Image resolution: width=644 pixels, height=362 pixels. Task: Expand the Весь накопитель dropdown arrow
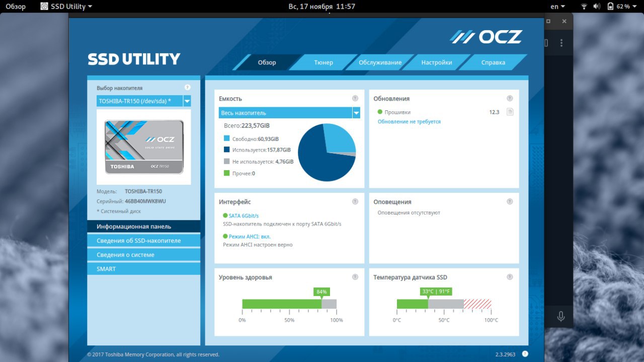point(356,113)
